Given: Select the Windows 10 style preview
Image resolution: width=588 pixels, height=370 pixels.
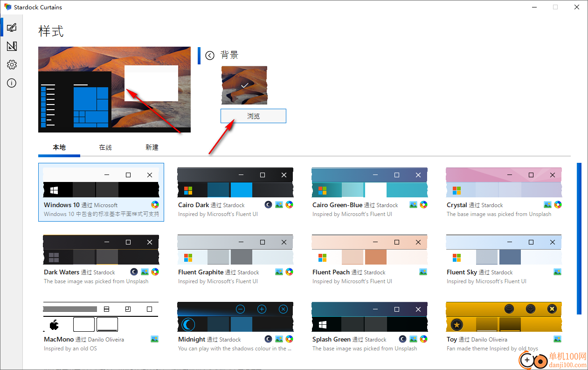Looking at the screenshot, I should tap(101, 182).
